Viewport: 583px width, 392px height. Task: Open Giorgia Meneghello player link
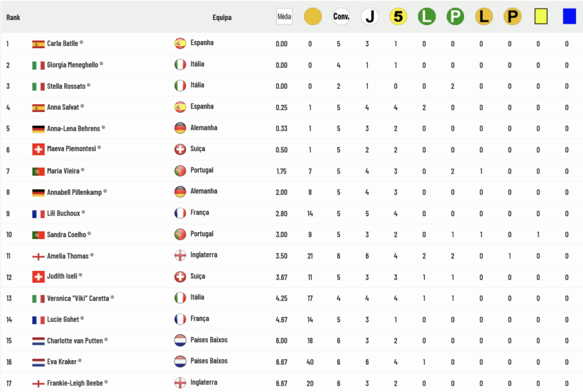[x=72, y=65]
